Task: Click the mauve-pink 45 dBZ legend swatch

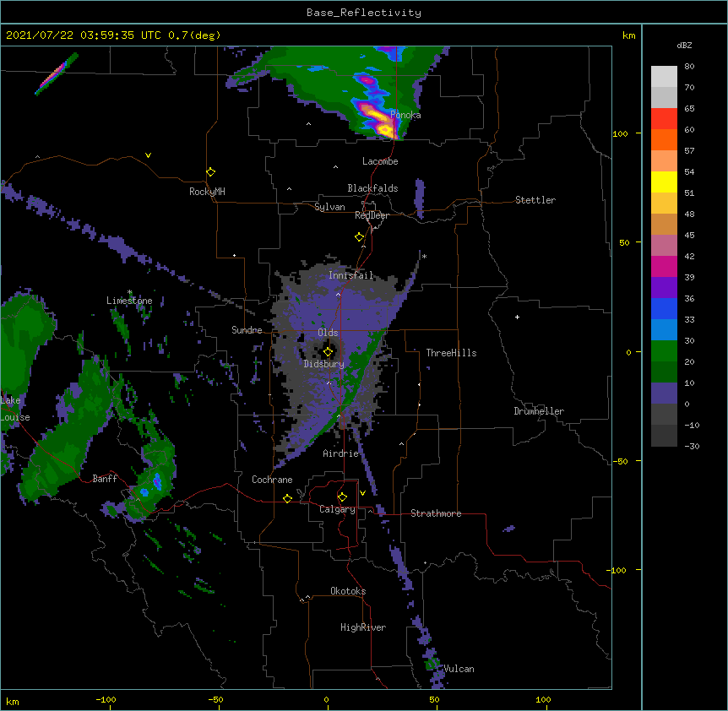Action: (x=664, y=245)
